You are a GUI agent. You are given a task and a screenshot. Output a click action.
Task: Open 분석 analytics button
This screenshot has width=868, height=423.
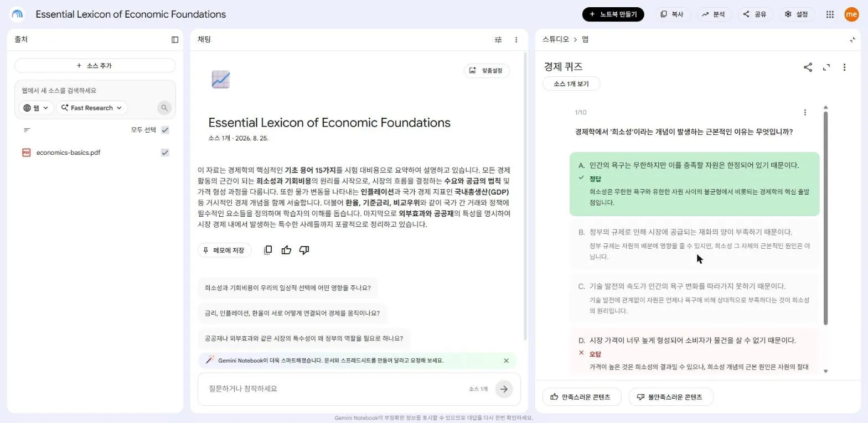point(714,14)
